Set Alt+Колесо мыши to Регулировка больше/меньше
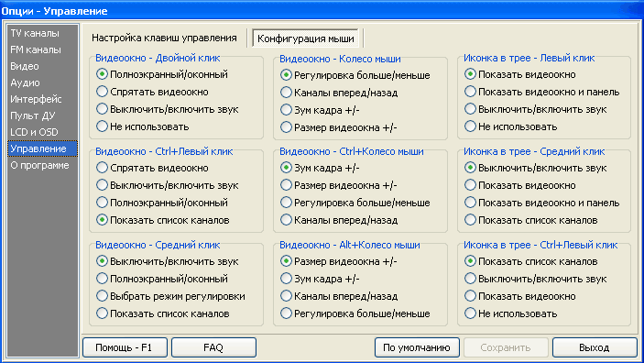The width and height of the screenshot is (644, 363). point(355,313)
